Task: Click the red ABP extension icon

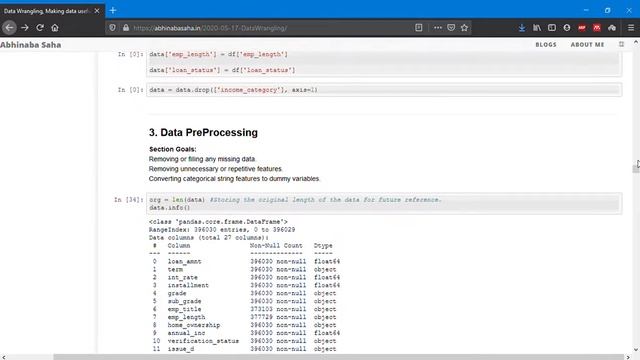Action: [x=582, y=28]
